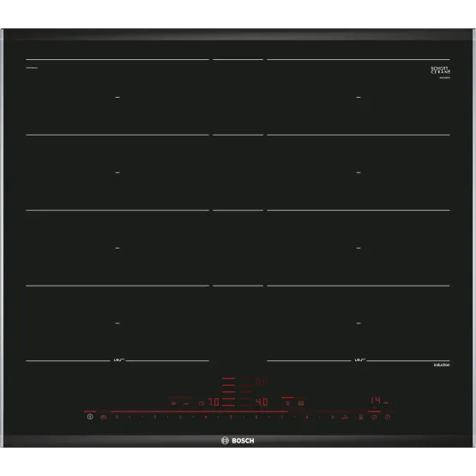The image size is (476, 476).
Task: Select the dimmed 0.0 zone display
Action: coord(262,382)
